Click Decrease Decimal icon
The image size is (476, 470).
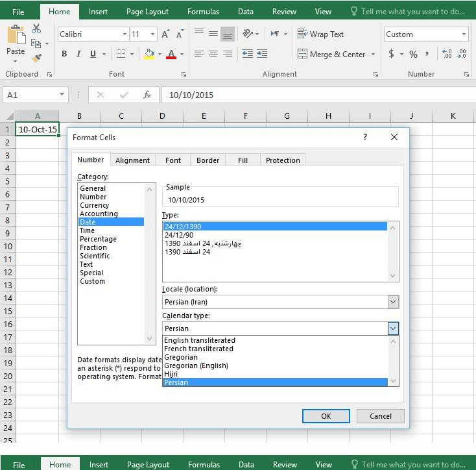(462, 54)
